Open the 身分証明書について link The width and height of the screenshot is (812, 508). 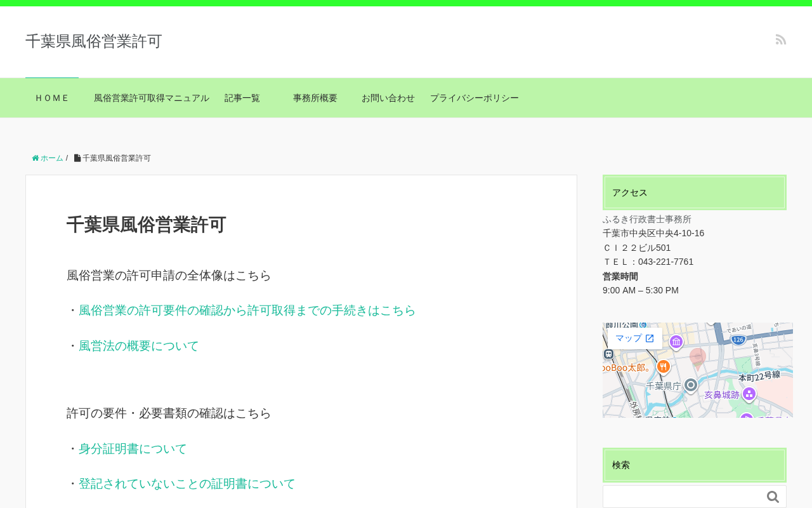[x=133, y=449]
